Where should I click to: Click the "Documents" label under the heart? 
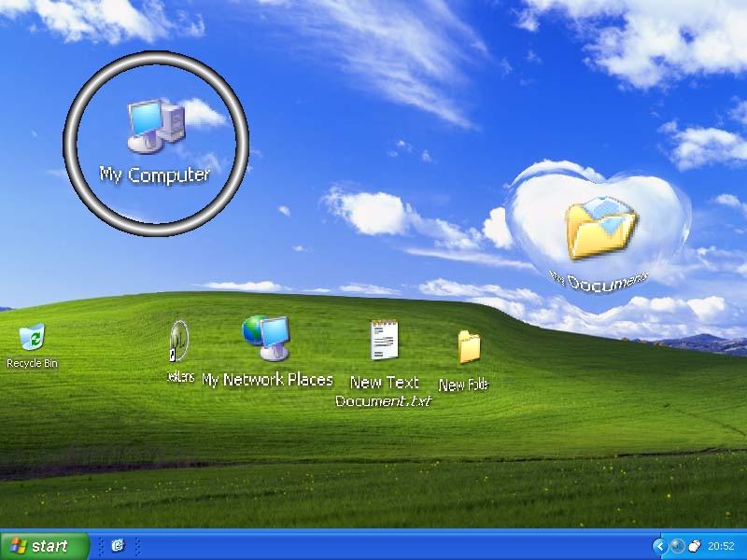(x=608, y=282)
